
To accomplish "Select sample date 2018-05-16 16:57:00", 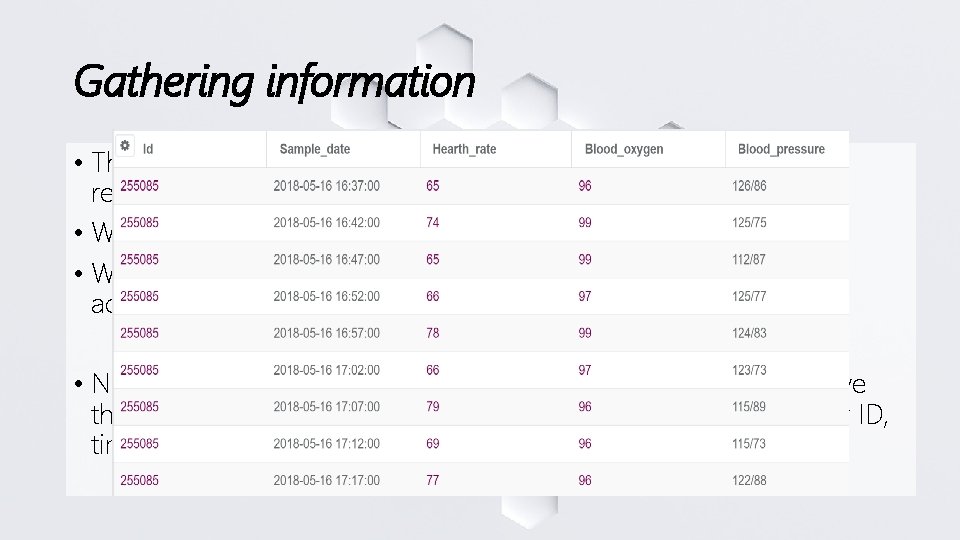I will point(326,333).
